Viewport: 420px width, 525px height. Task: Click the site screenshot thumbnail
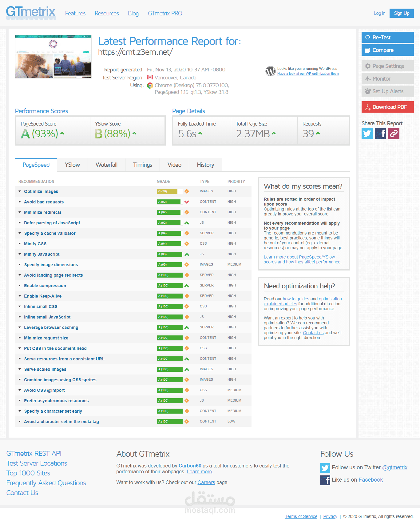(53, 57)
